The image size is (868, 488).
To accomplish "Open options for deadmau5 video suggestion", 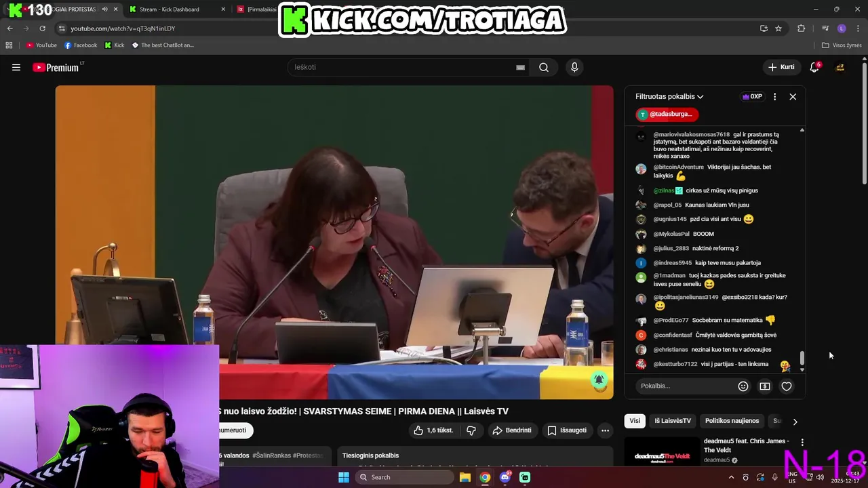I will pyautogui.click(x=802, y=443).
